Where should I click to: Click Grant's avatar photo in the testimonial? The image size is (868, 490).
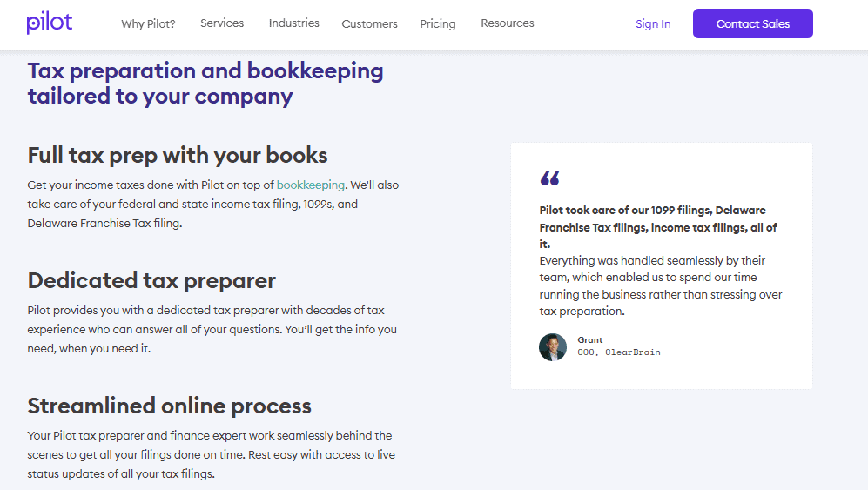tap(553, 346)
